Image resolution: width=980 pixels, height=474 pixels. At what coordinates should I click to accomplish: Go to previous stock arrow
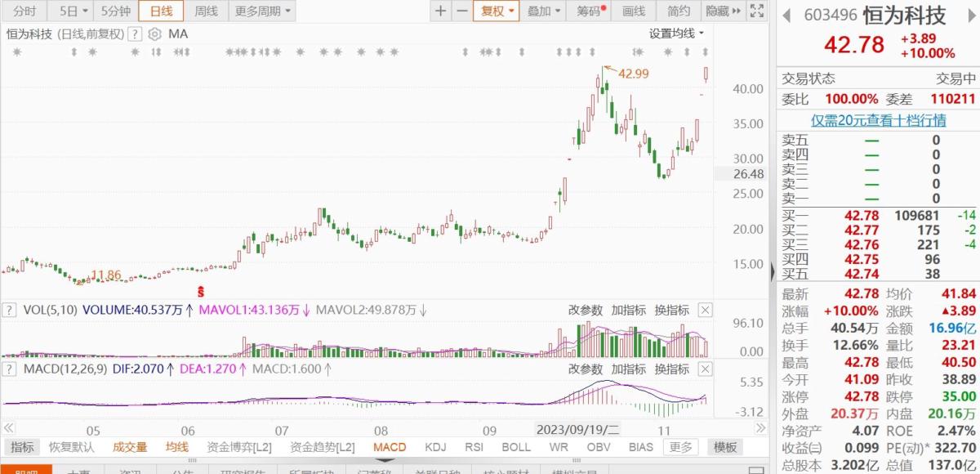pos(786,16)
